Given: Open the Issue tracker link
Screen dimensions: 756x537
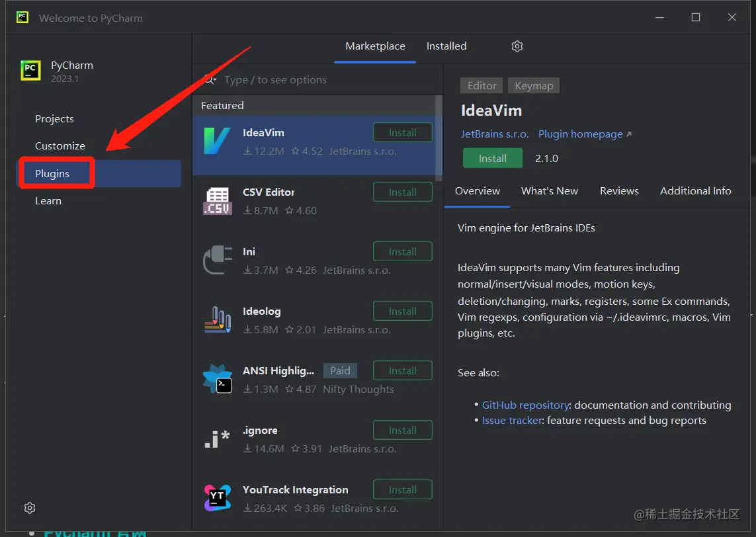Looking at the screenshot, I should [x=512, y=421].
